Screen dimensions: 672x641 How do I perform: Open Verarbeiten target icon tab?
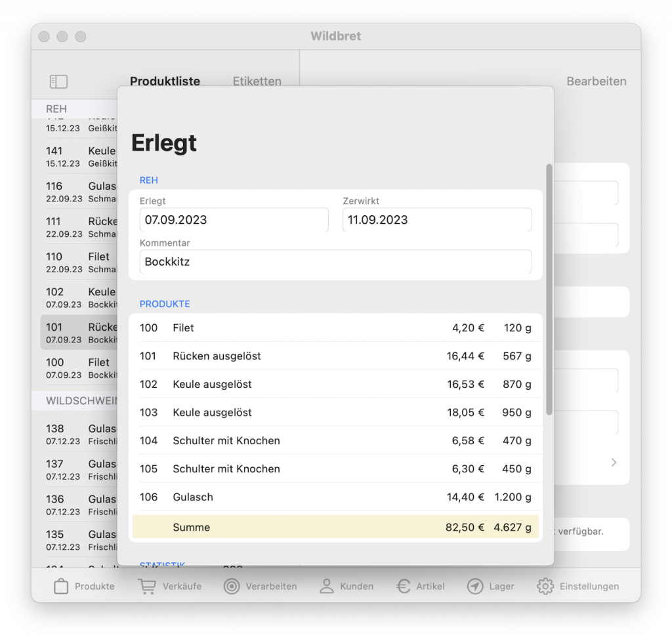260,586
